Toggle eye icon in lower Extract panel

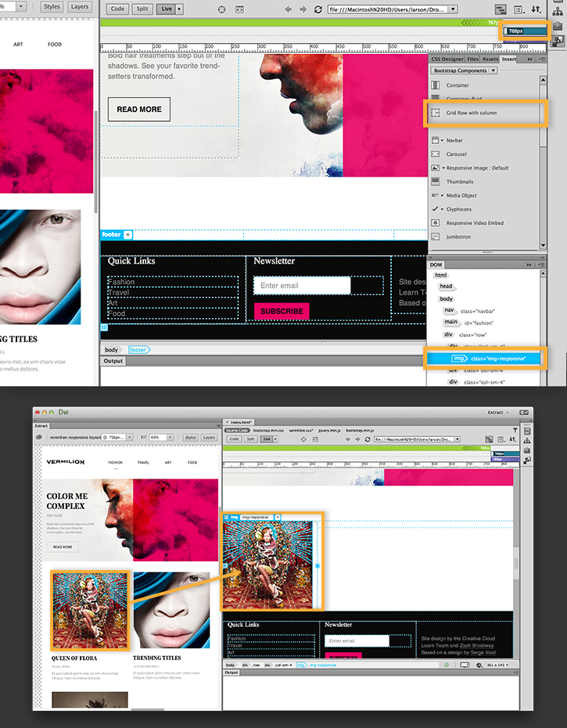pyautogui.click(x=39, y=437)
